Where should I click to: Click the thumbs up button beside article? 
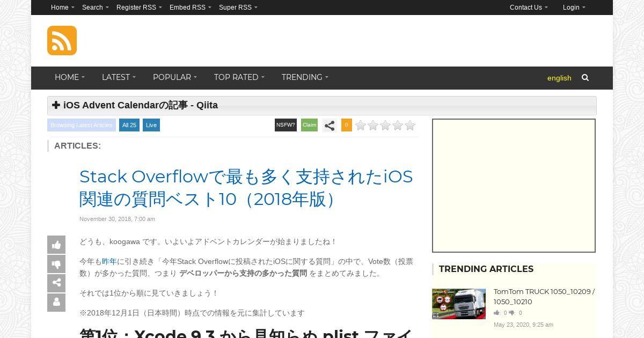(56, 245)
